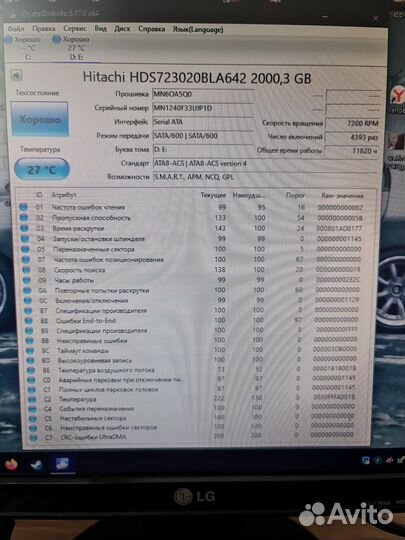Click the firmware field MN6OA5Q0

[203, 94]
